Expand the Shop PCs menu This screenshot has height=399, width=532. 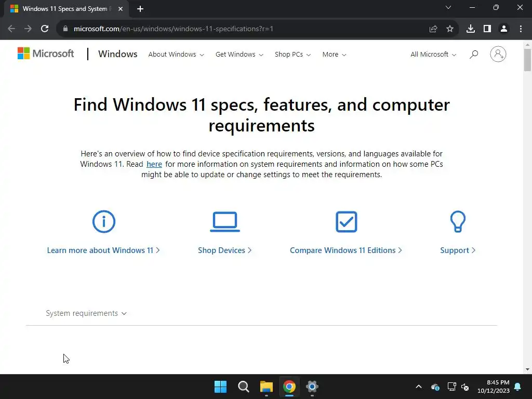pos(293,54)
